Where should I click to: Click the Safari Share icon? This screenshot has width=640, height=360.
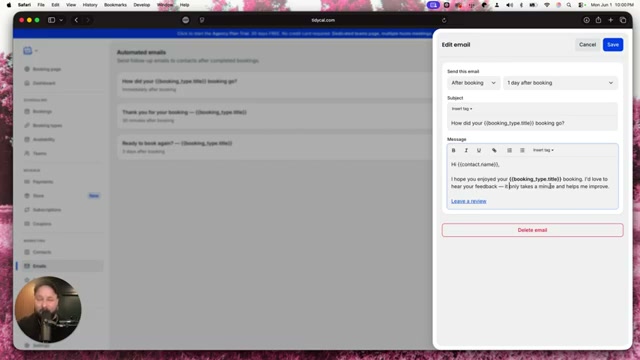click(598, 20)
